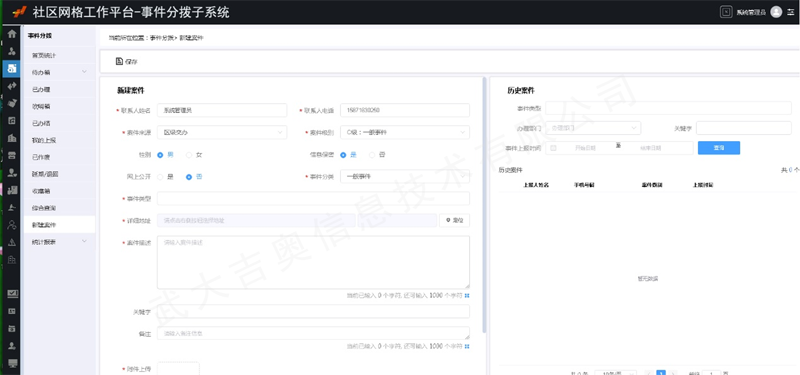Focus the 关键字 field in 历史案件
This screenshot has height=375, width=800.
[744, 128]
